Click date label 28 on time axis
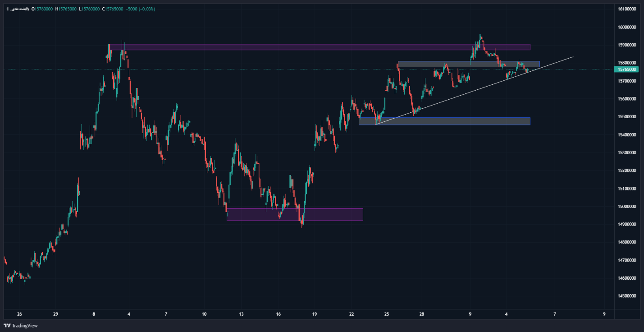This screenshot has height=332, width=644. (421, 314)
